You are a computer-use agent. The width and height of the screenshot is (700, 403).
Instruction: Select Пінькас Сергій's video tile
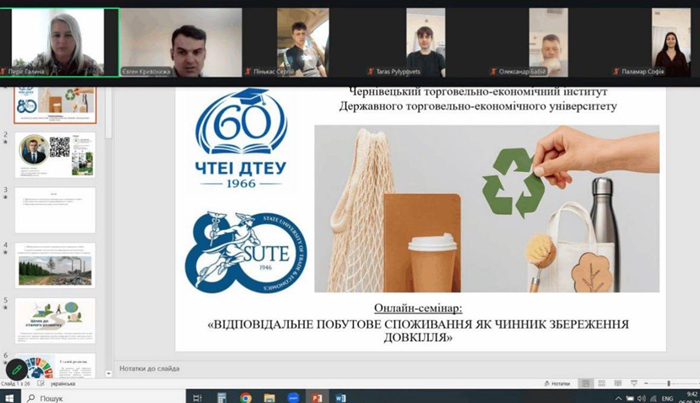(x=303, y=42)
